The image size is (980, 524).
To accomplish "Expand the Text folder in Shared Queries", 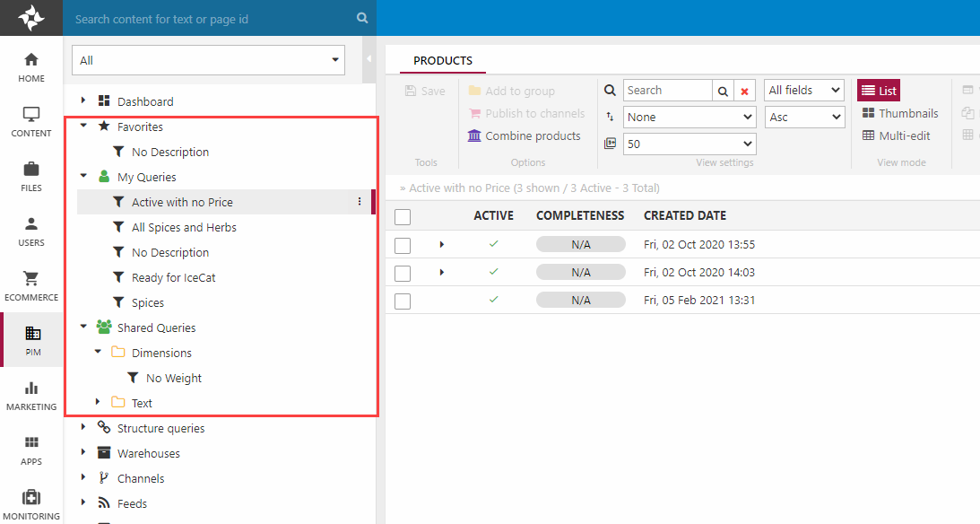I will (x=98, y=403).
